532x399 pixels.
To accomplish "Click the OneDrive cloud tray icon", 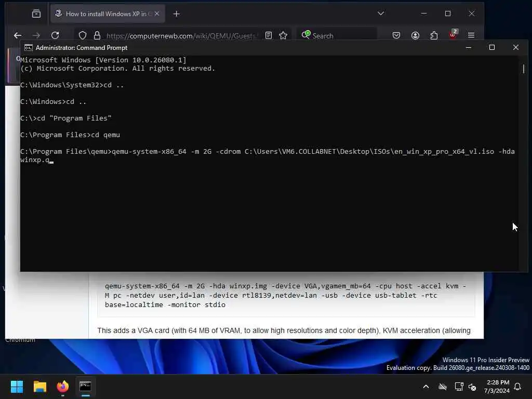I will click(x=443, y=387).
